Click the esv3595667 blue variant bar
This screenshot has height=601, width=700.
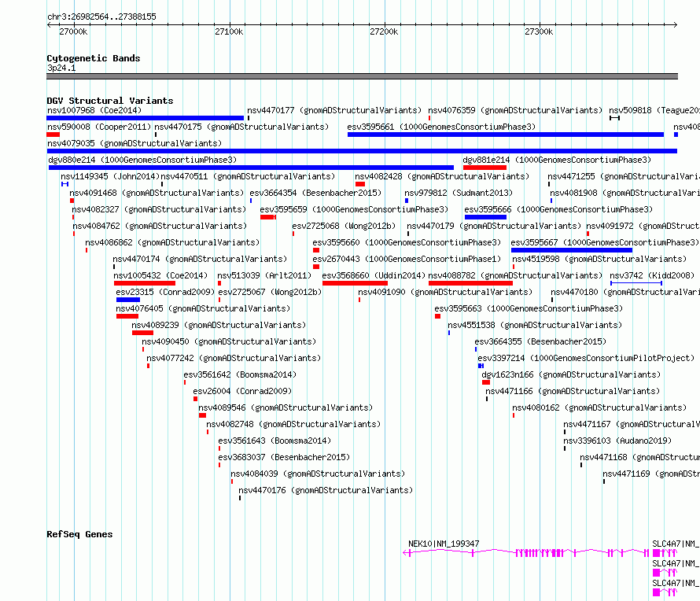click(x=572, y=250)
